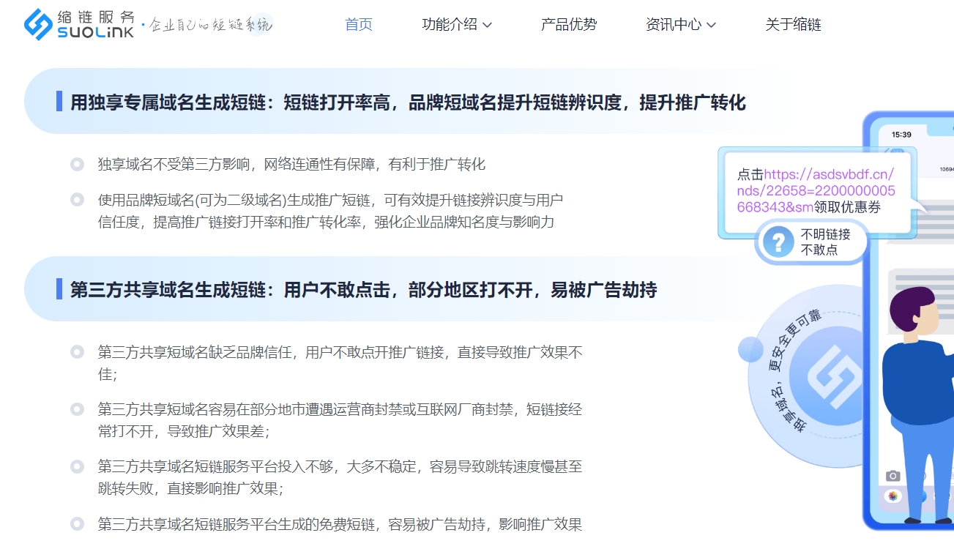Click the camera icon on phone illustration
The height and width of the screenshot is (560, 954).
[x=892, y=476]
